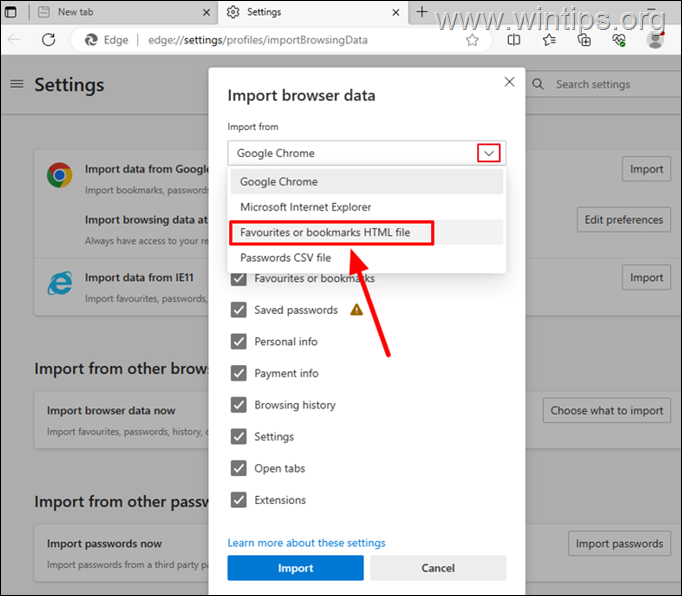This screenshot has width=682, height=596.
Task: Click the blue Import button
Action: [x=295, y=568]
